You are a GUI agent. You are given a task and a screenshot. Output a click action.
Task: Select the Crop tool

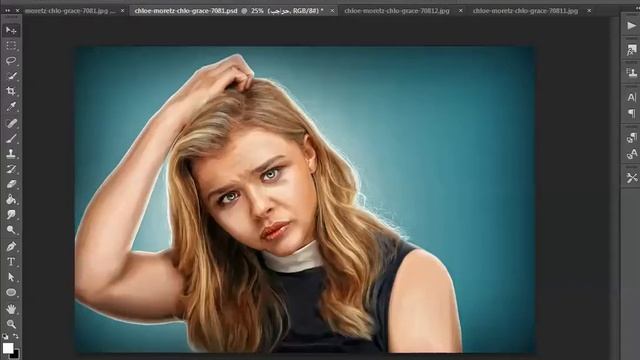click(x=11, y=91)
